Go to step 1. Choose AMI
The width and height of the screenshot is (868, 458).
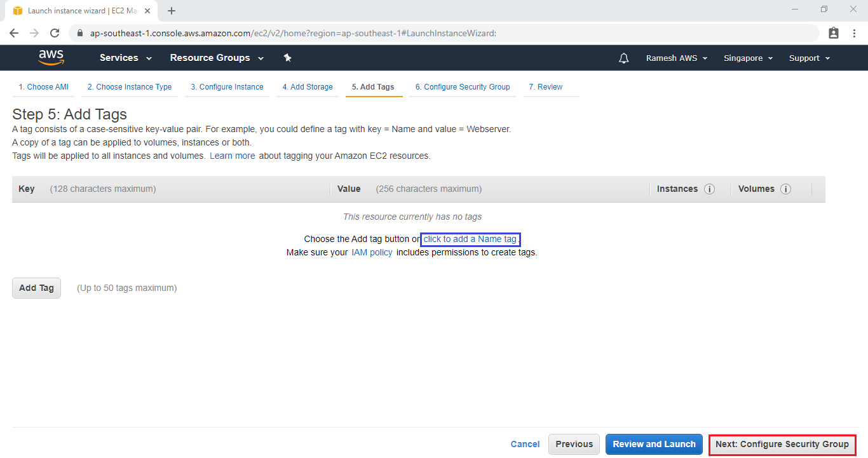(43, 87)
